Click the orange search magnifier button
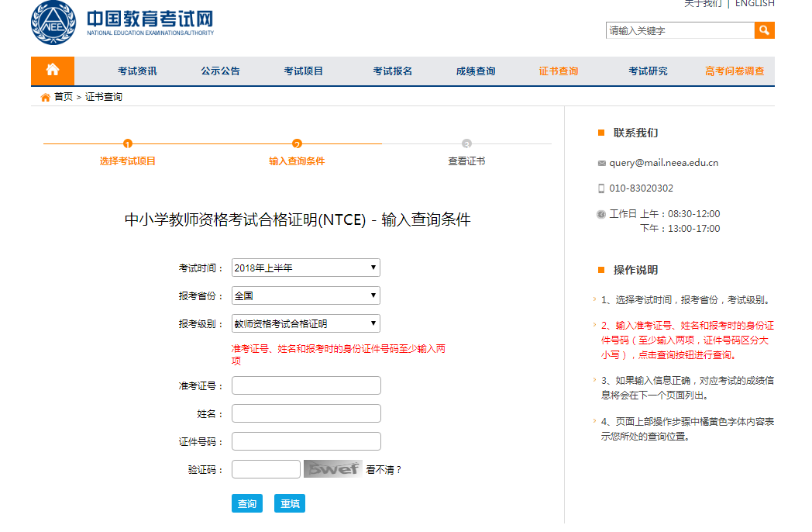812x532 pixels. pyautogui.click(x=764, y=30)
